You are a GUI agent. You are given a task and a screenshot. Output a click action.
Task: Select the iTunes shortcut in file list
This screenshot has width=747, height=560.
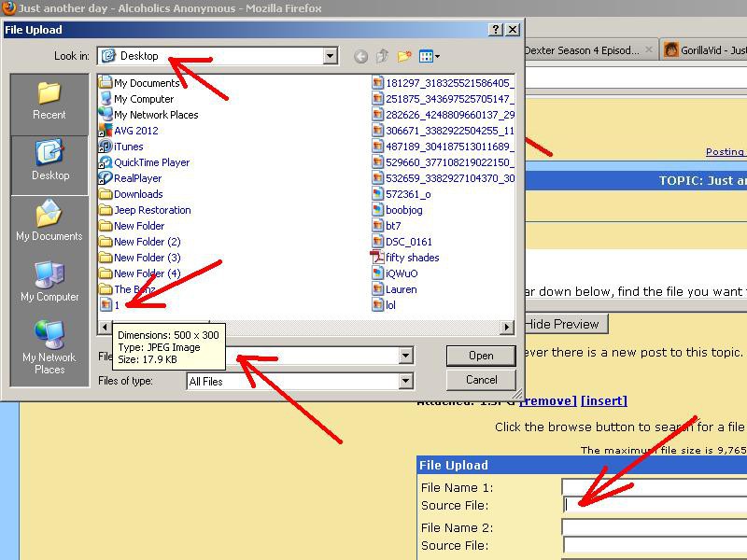click(128, 147)
